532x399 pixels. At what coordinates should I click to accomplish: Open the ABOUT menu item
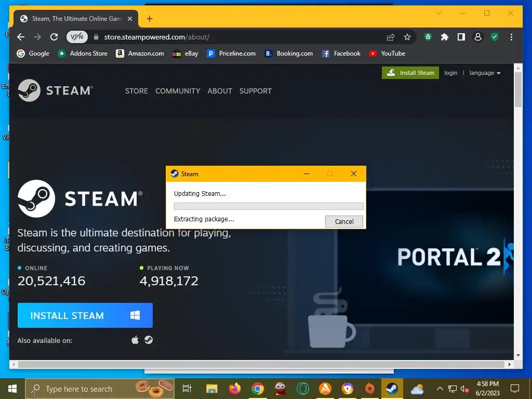220,91
